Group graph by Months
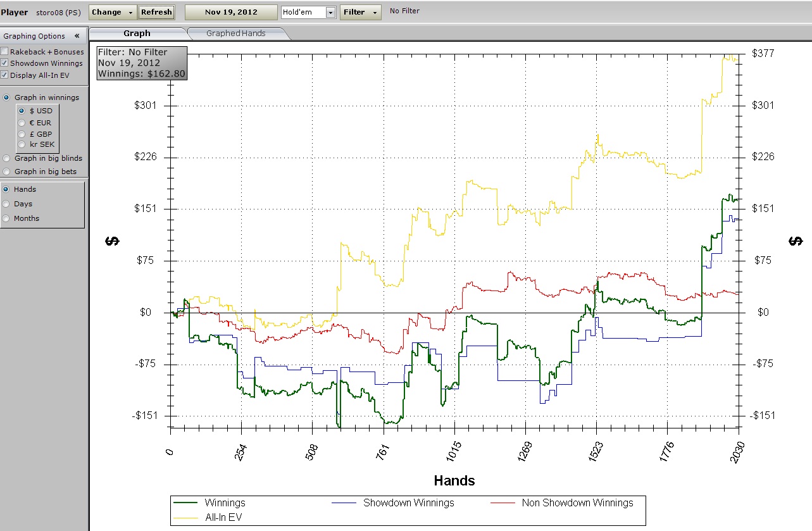 7,218
